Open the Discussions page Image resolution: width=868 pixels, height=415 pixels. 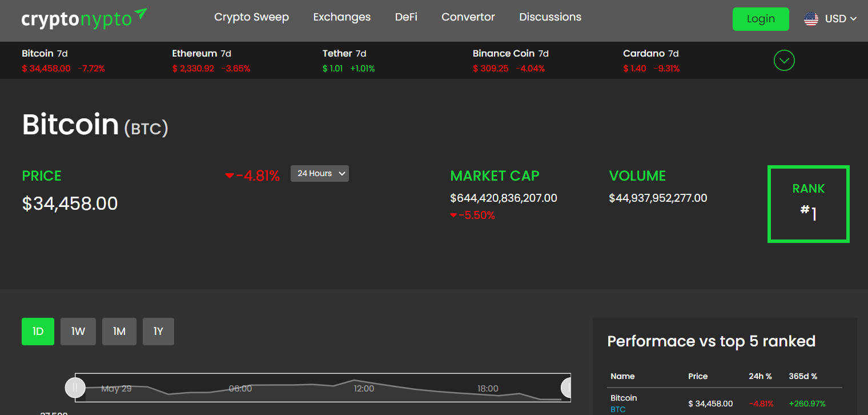pyautogui.click(x=550, y=17)
